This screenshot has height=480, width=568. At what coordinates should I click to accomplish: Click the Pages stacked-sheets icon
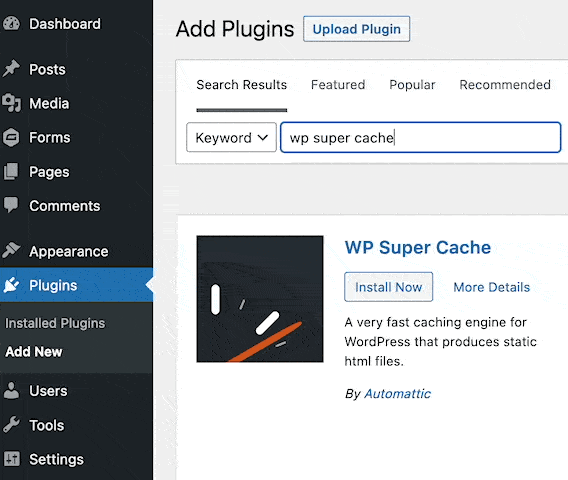coord(11,171)
